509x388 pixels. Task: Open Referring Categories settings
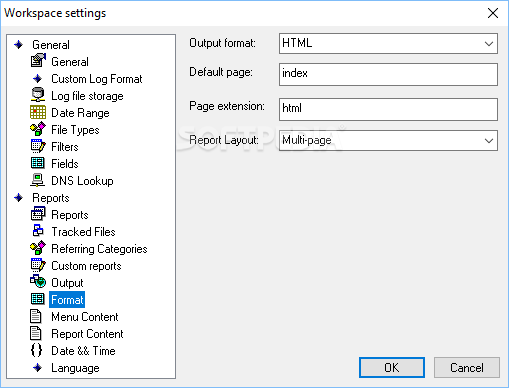pos(99,249)
